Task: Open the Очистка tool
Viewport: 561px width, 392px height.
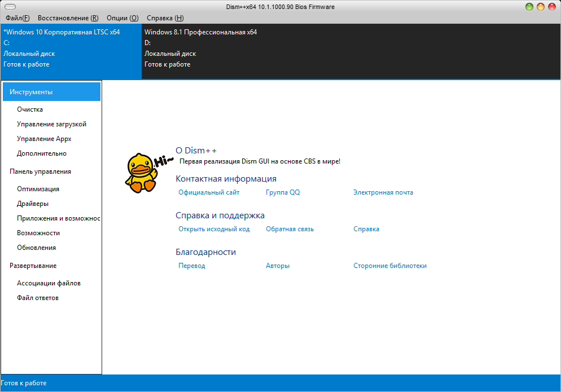Action: coord(30,109)
